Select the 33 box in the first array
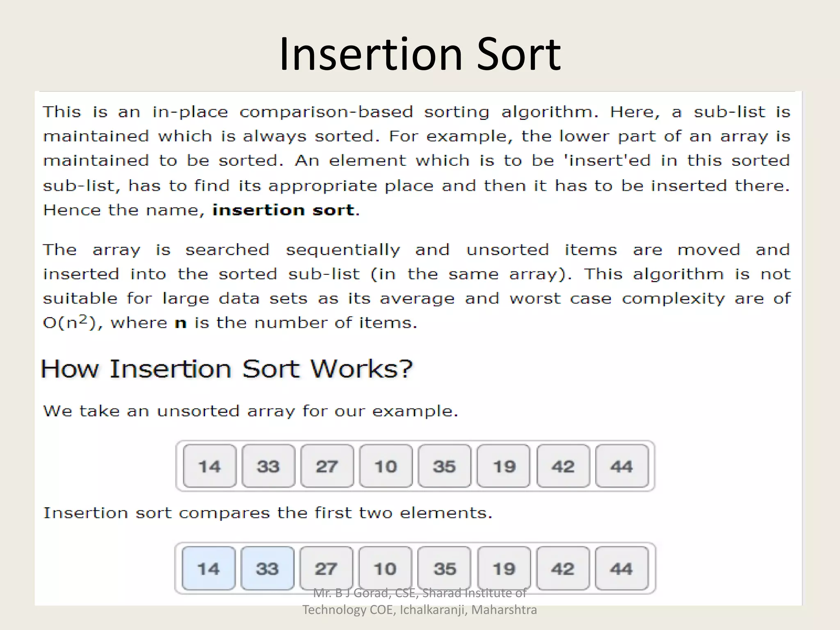 pyautogui.click(x=268, y=466)
